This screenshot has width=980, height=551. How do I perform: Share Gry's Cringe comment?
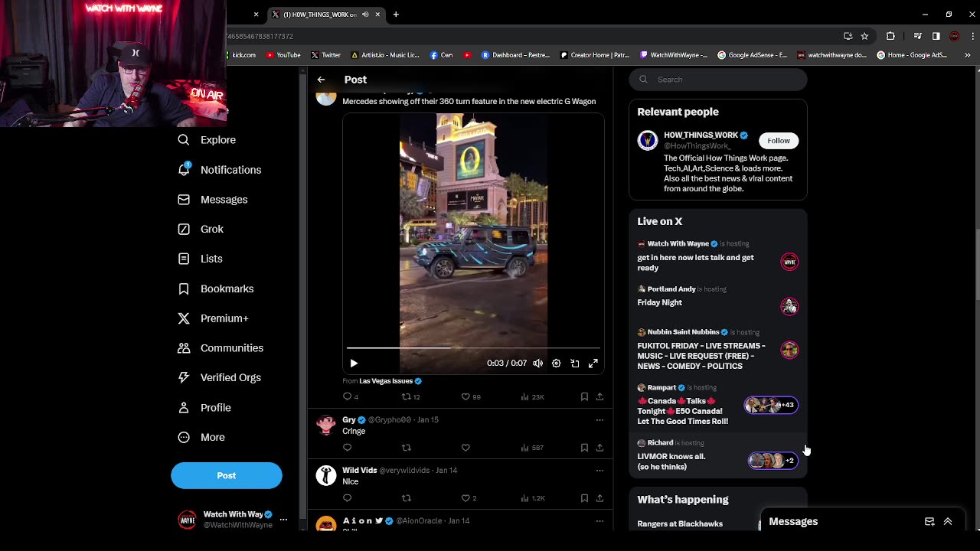pyautogui.click(x=599, y=448)
